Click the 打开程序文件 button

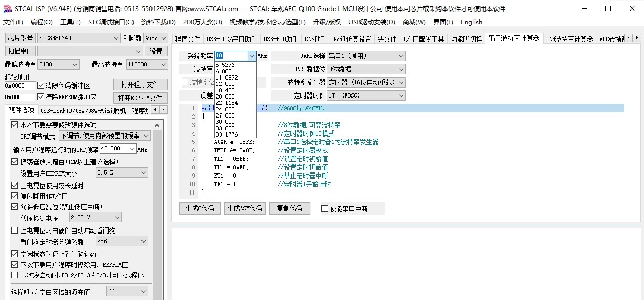point(140,84)
